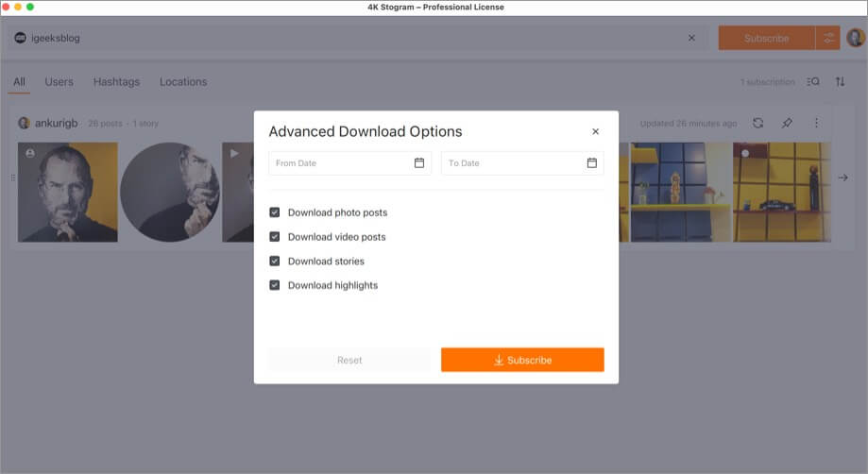Click the To Date input field
Screen dimensions: 868x474
(522, 163)
